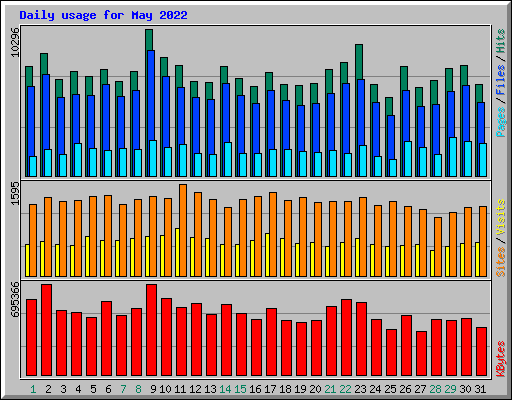Click day label 4 on the x-axis
The height and width of the screenshot is (400, 512).
pyautogui.click(x=78, y=389)
